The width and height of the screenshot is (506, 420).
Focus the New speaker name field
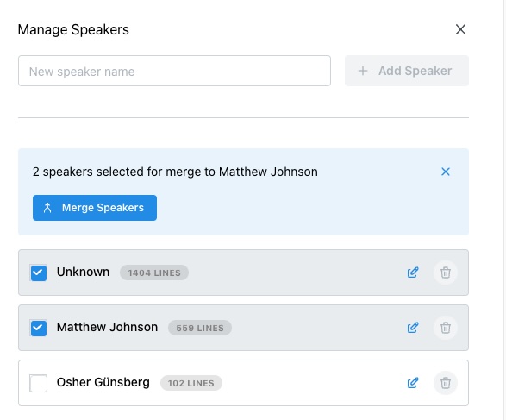pos(174,71)
